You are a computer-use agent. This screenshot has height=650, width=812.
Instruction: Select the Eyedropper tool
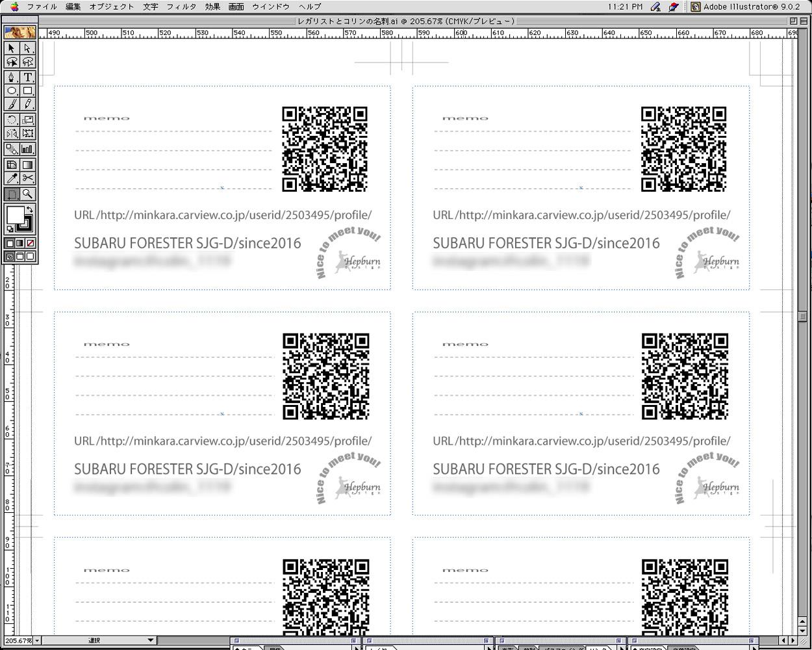click(x=12, y=178)
